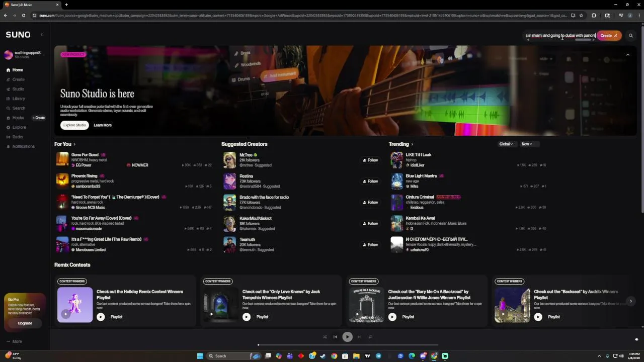Play the Bury Me On A Backroad playlist

tap(392, 317)
